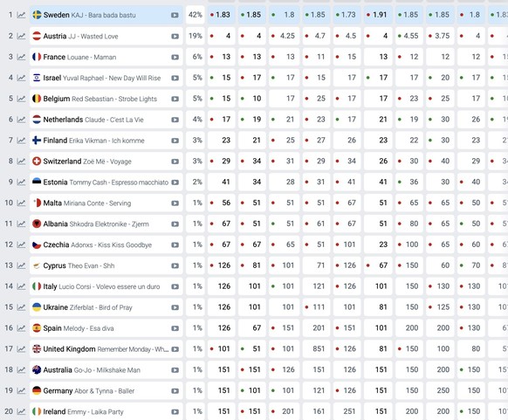Open the trend chart icon for Finland

coord(21,141)
